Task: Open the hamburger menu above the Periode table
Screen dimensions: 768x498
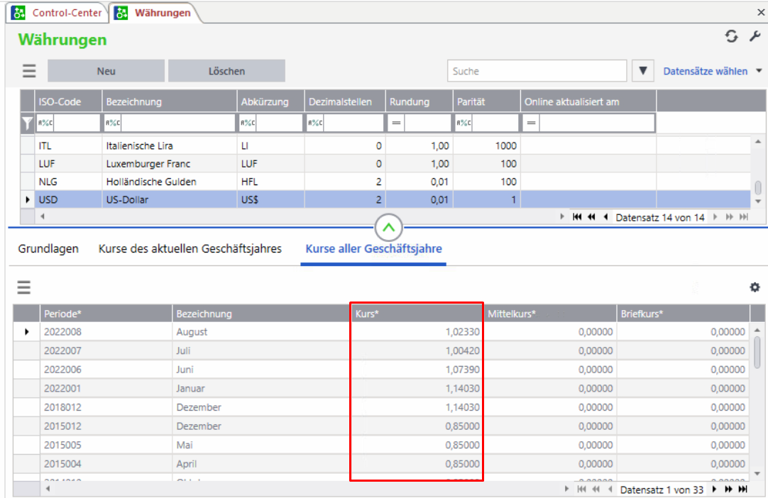Action: (24, 287)
